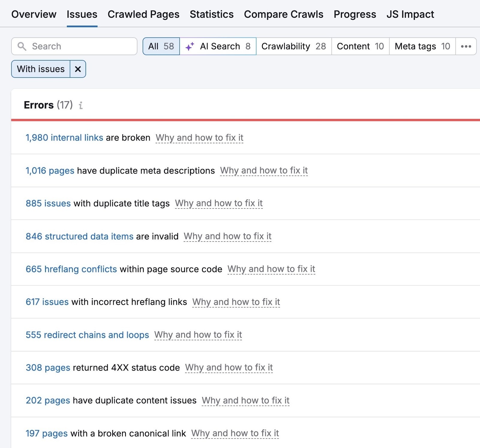This screenshot has width=480, height=448.
Task: Open more issue categories via the ellipsis icon
Action: (x=466, y=46)
